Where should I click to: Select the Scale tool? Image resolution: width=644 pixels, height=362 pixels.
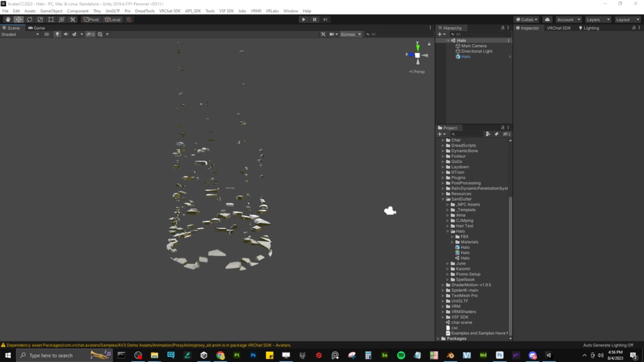[x=40, y=19]
